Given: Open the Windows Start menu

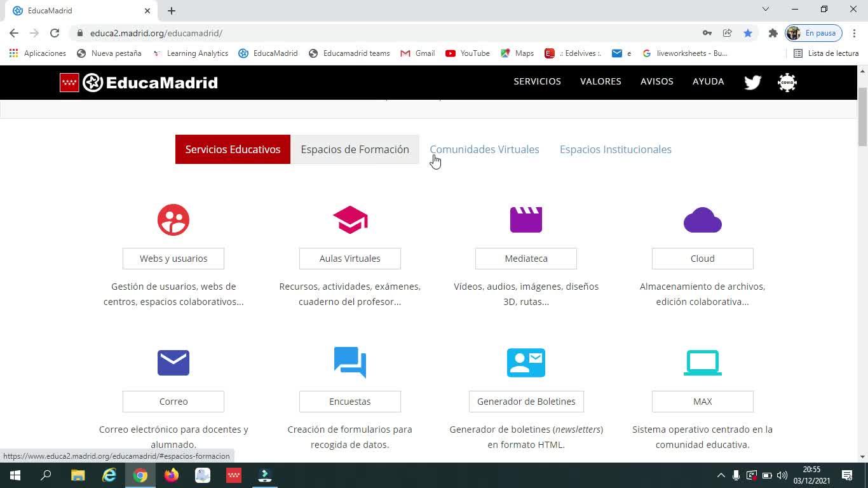Looking at the screenshot, I should point(15,475).
